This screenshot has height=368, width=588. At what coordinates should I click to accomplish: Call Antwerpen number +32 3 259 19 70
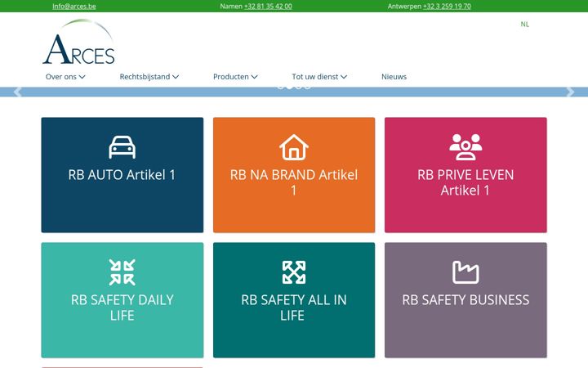click(x=447, y=6)
